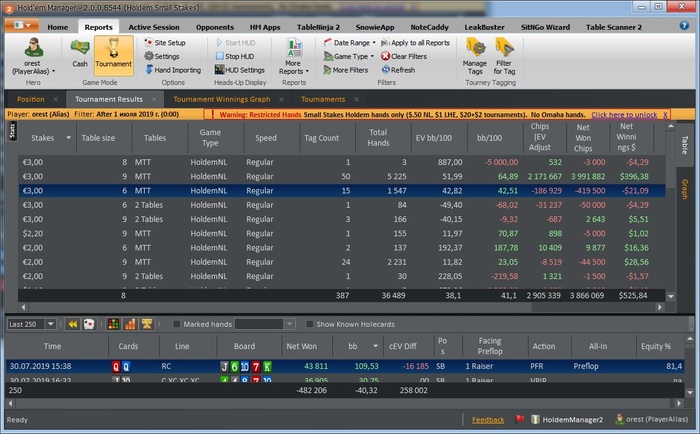Expand the player alias dropdown arrow

pyautogui.click(x=54, y=71)
